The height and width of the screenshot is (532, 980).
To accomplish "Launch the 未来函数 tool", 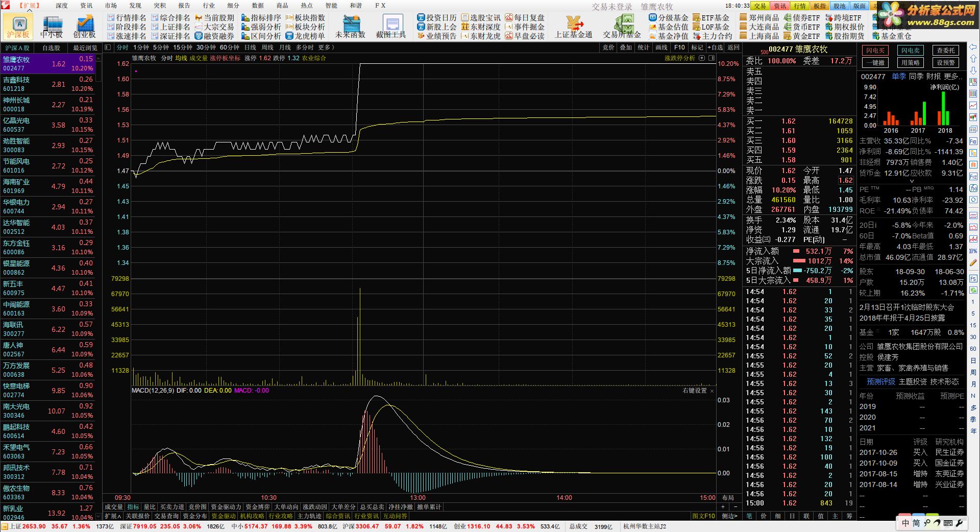I will [x=350, y=27].
